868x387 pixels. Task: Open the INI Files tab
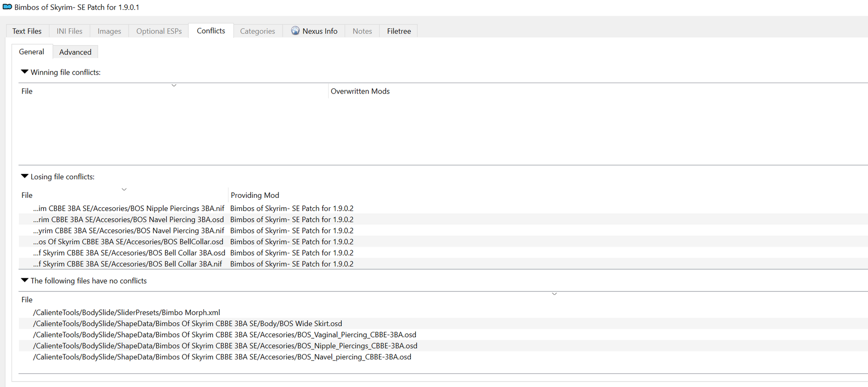click(x=70, y=31)
